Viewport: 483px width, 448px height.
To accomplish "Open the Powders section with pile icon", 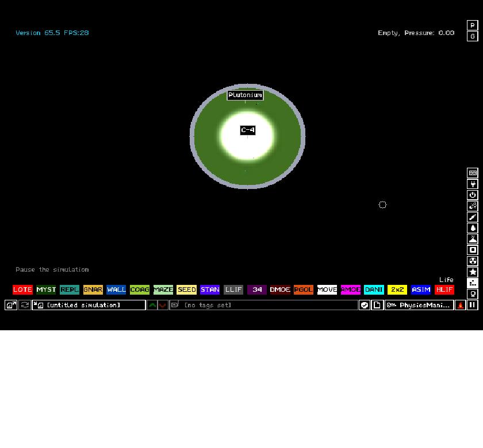I will coord(473,239).
